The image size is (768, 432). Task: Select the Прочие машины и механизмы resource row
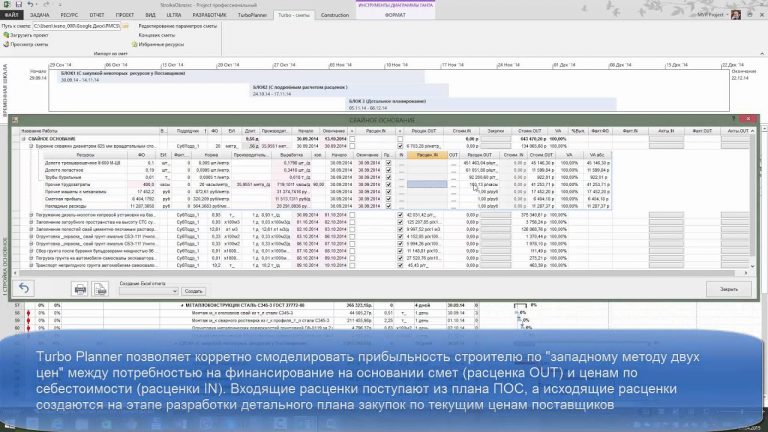pyautogui.click(x=327, y=192)
